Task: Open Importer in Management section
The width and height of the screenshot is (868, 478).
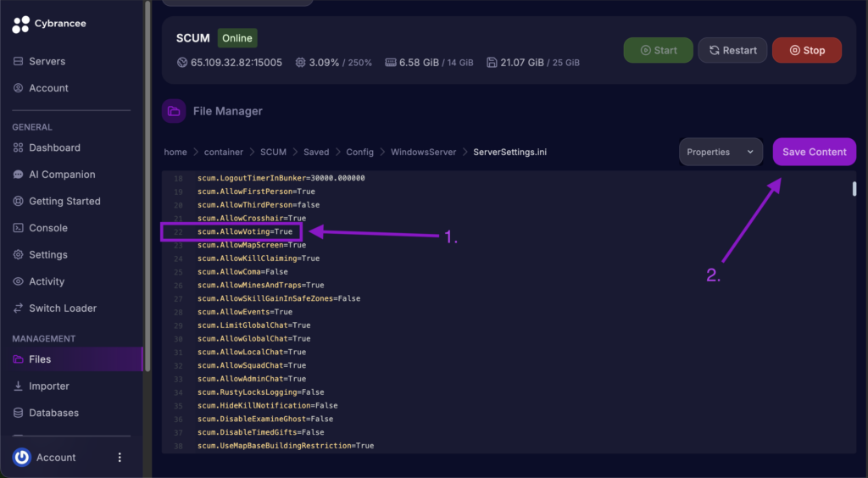Action: tap(49, 386)
